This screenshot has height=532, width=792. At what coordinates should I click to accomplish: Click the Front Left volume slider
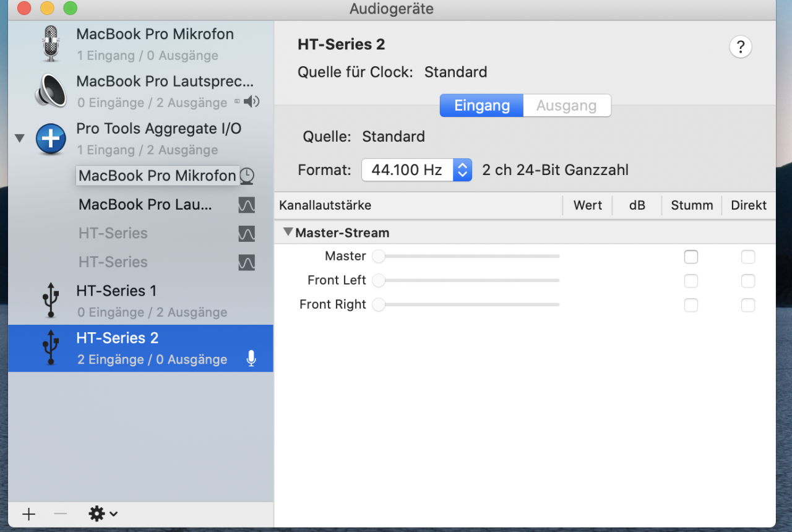(x=466, y=280)
